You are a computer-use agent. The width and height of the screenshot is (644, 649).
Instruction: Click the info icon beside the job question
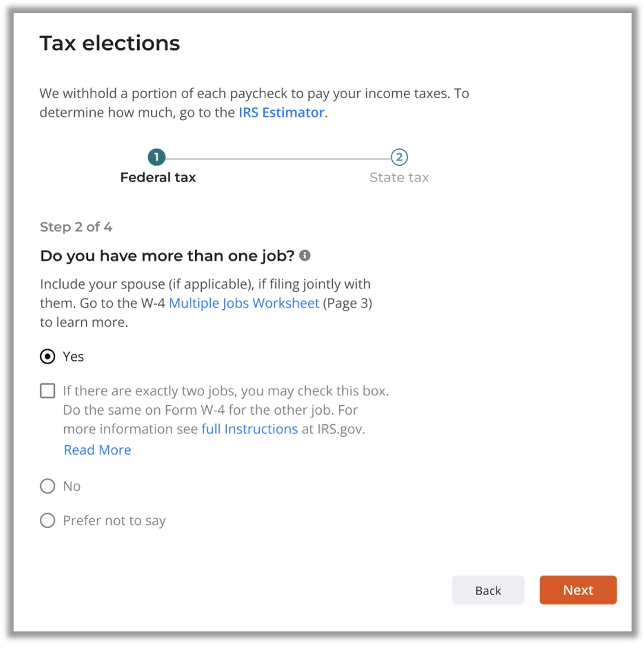(305, 256)
